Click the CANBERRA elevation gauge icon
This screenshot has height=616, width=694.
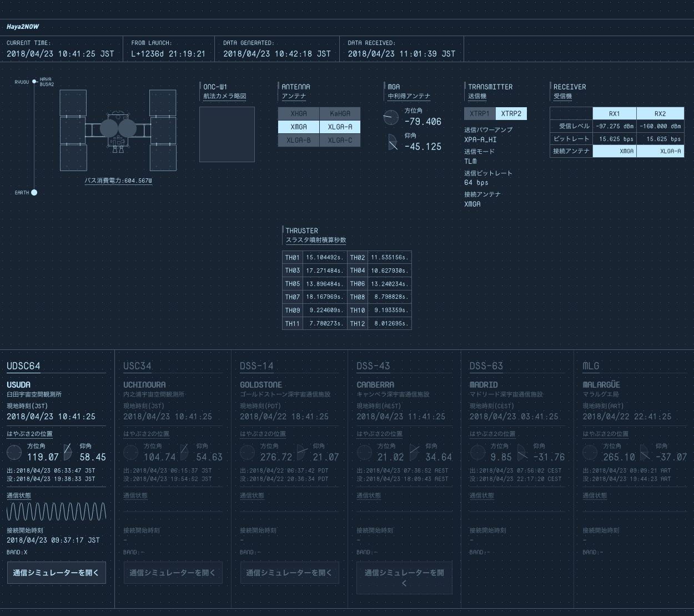click(x=414, y=452)
